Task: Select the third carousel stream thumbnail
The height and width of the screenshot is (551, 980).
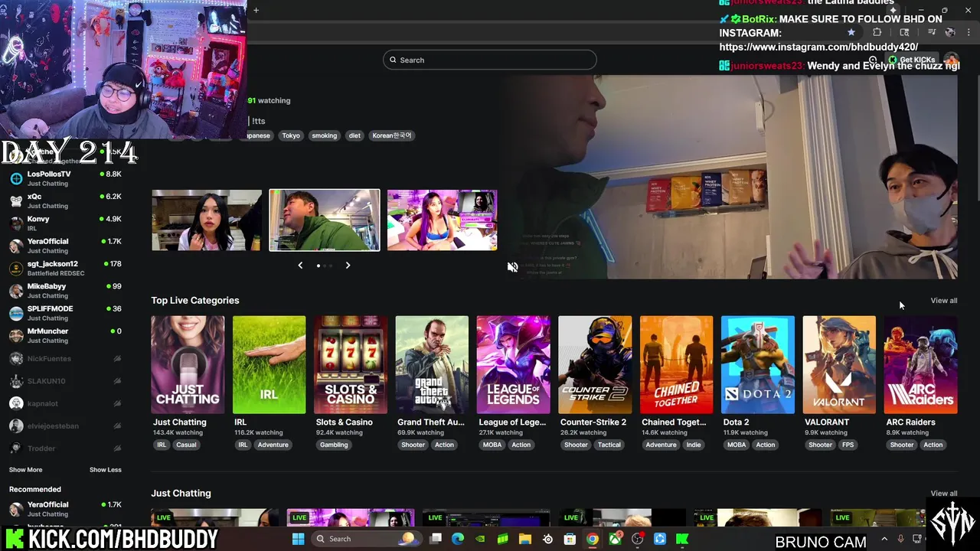Action: point(443,220)
